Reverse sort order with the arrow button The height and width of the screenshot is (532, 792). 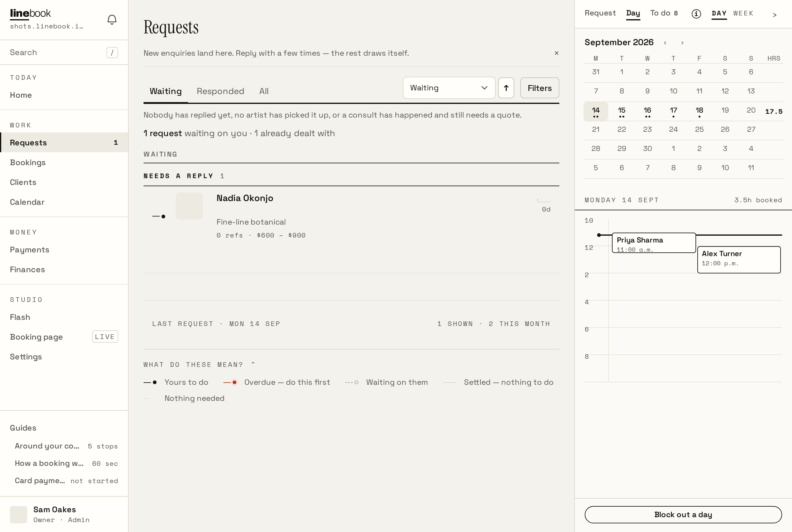[506, 88]
